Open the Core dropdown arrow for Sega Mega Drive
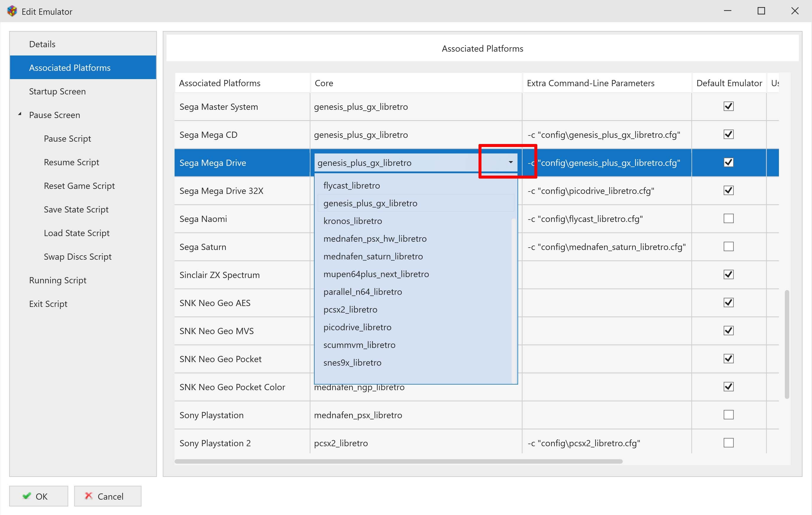This screenshot has height=515, width=812. [510, 162]
